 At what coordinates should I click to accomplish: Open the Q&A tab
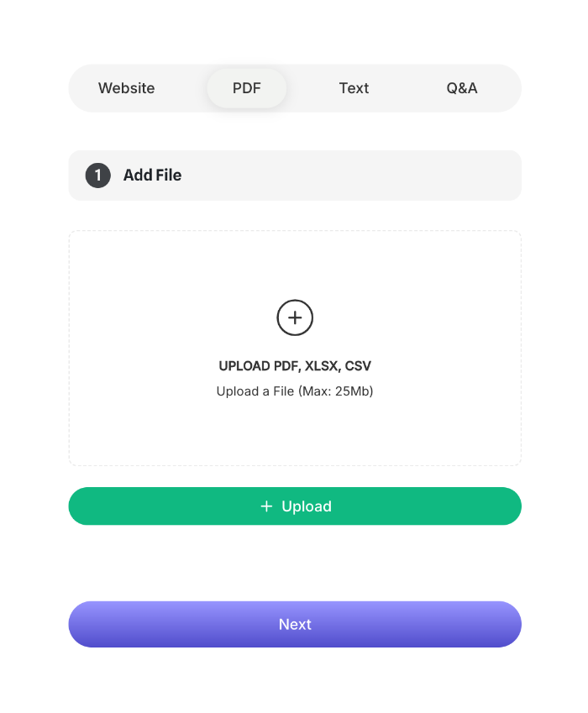tap(462, 88)
